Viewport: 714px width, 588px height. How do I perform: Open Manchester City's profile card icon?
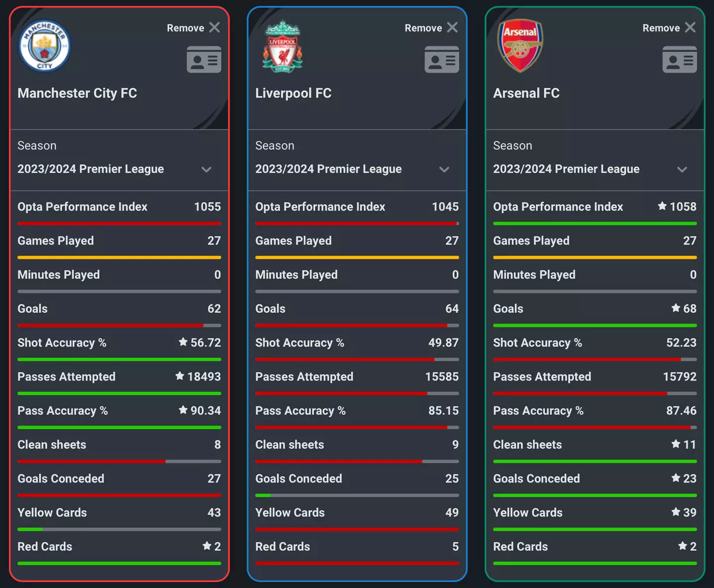pos(204,59)
